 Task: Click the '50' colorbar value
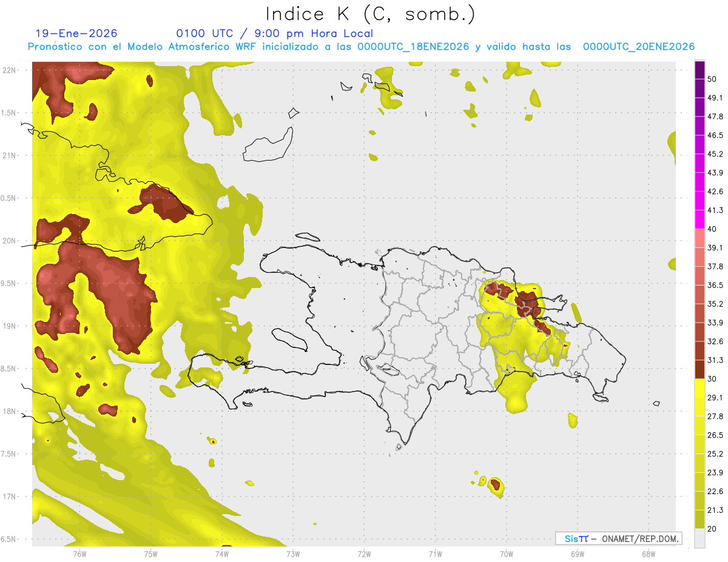712,79
